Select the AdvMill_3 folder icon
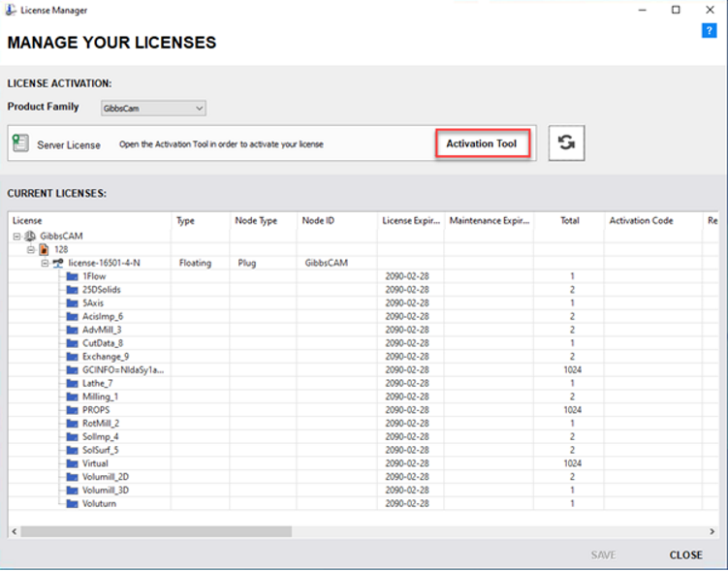Viewport: 728px width, 571px height. [72, 330]
